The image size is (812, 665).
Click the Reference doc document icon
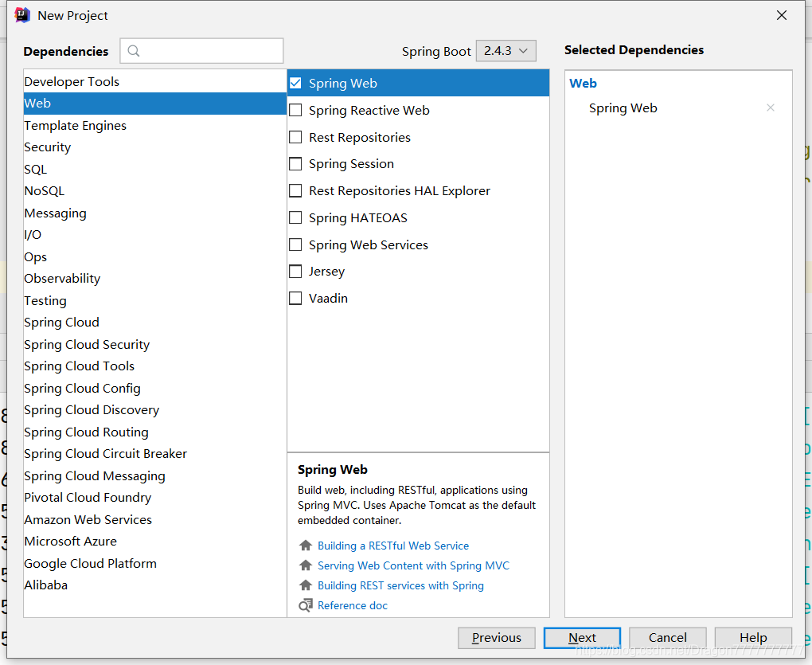pos(306,605)
